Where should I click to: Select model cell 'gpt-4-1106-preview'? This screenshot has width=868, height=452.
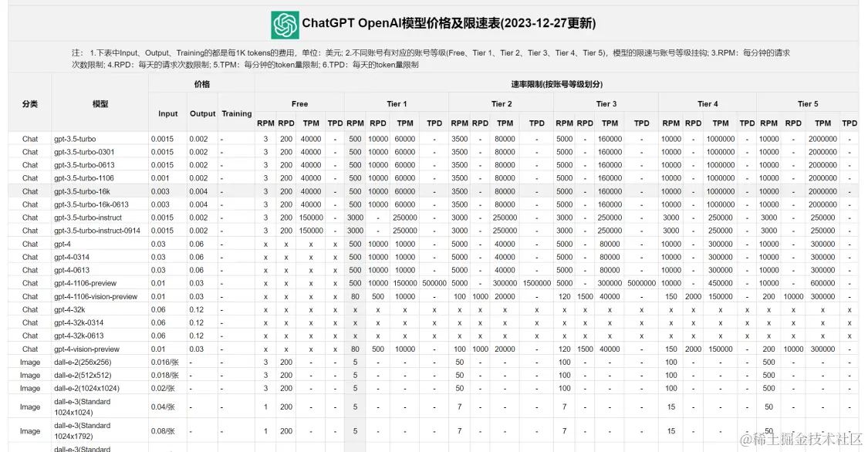[x=85, y=283]
